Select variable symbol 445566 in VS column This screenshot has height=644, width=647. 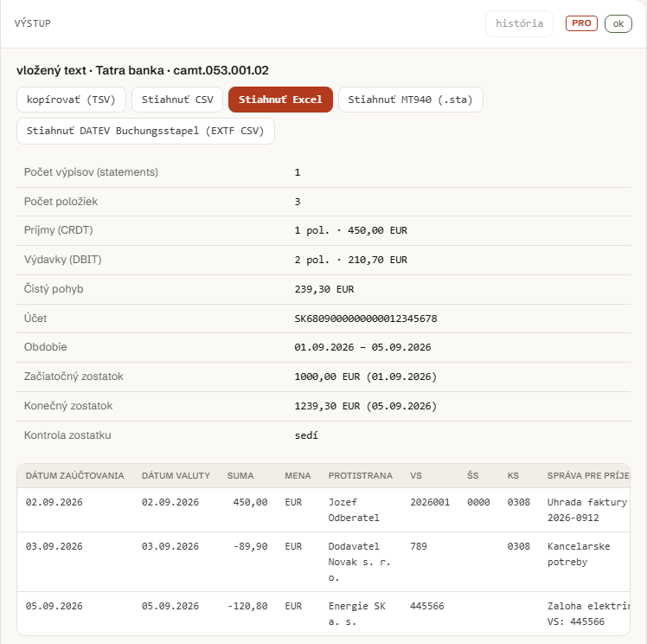tap(426, 607)
